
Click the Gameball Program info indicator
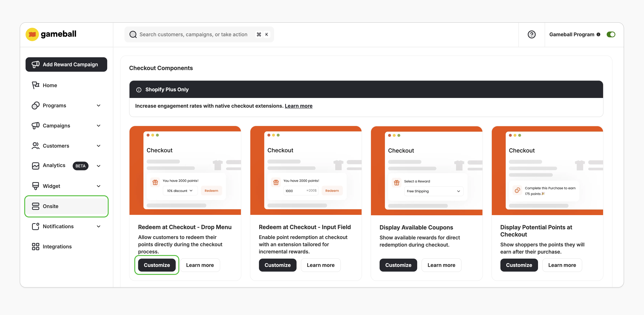click(599, 35)
